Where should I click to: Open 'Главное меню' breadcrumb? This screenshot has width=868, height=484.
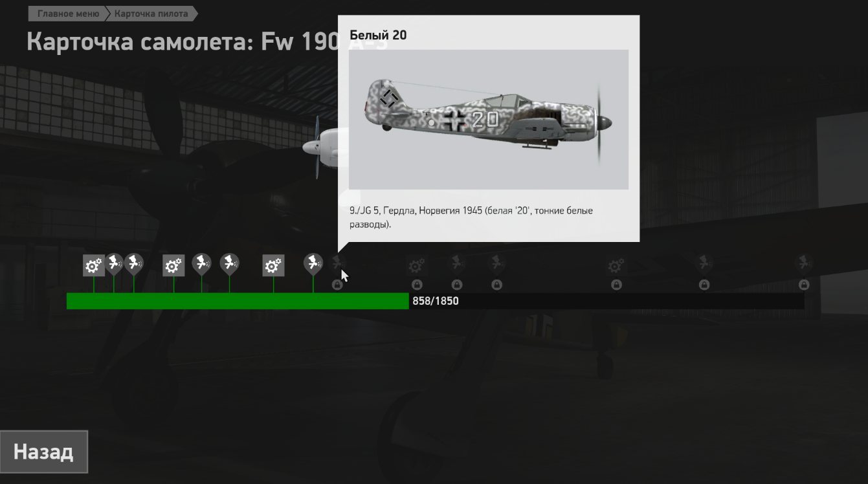(68, 13)
